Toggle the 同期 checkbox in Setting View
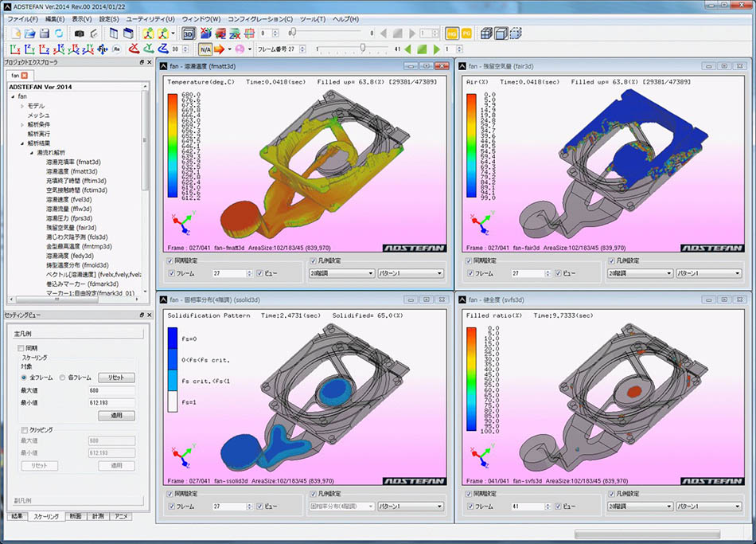This screenshot has width=756, height=544. [21, 348]
